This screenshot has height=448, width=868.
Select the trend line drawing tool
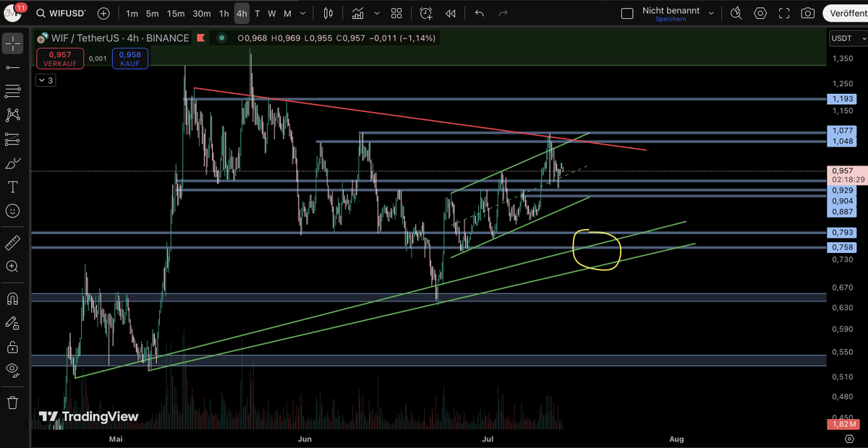(12, 67)
